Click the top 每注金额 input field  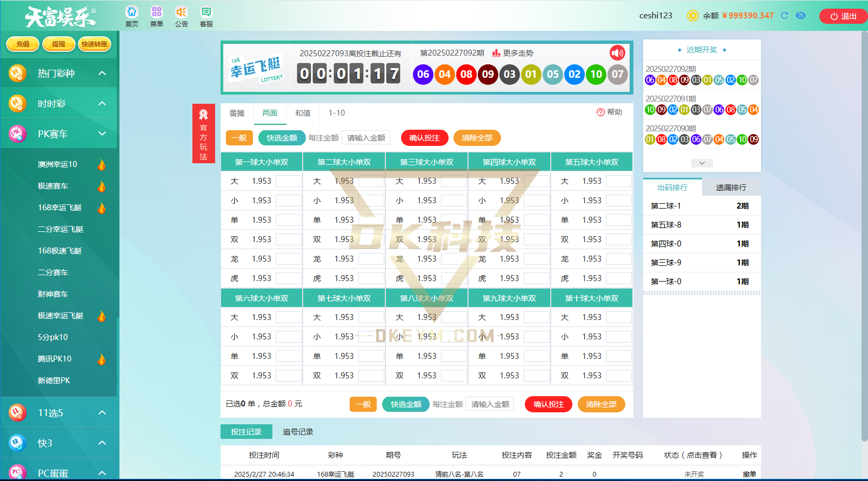366,138
